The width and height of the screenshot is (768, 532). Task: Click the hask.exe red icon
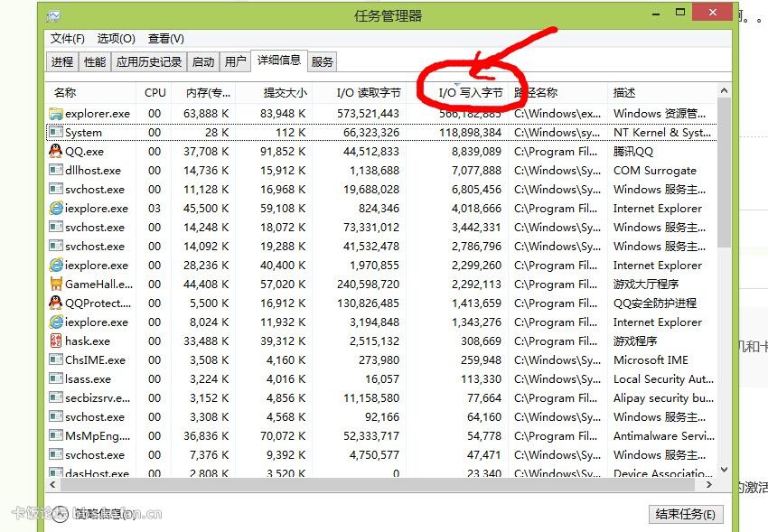pos(56,341)
